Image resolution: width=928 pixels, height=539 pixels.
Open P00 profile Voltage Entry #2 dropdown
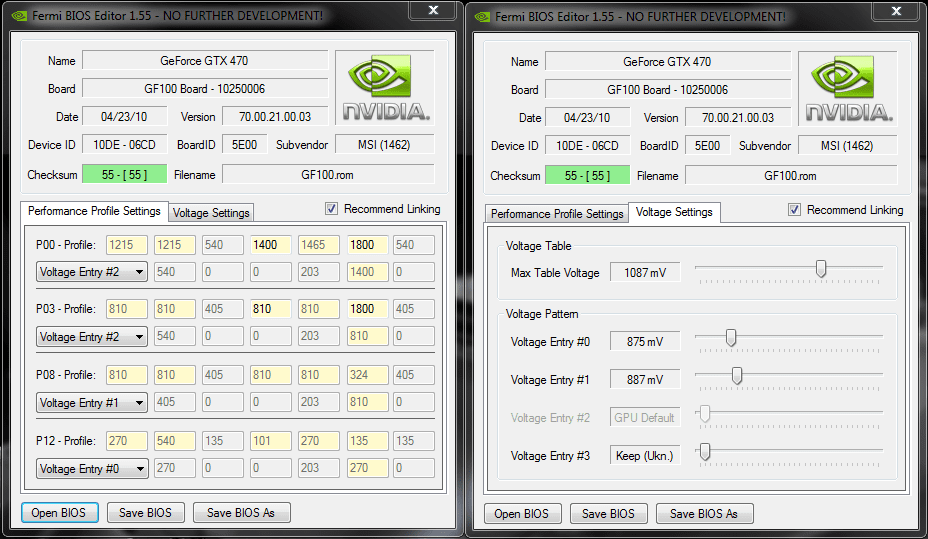click(92, 272)
